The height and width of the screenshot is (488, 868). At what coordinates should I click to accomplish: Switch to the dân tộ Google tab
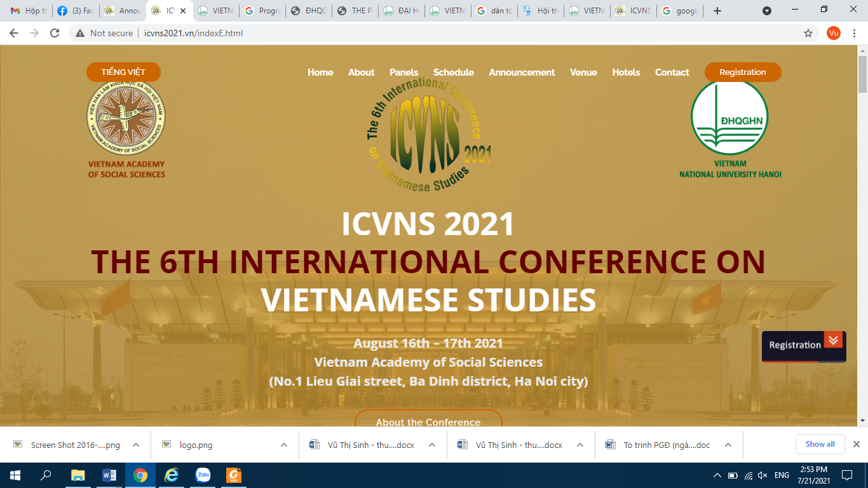click(x=494, y=11)
